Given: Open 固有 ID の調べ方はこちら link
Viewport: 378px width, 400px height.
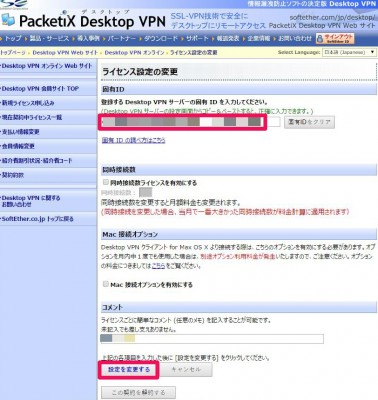Looking at the screenshot, I should pyautogui.click(x=133, y=140).
